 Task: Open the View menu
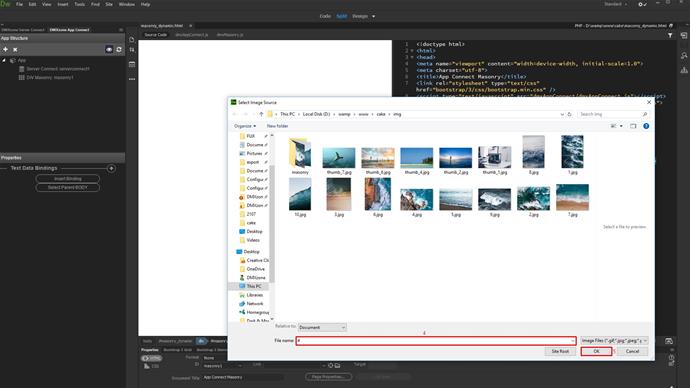tap(46, 4)
